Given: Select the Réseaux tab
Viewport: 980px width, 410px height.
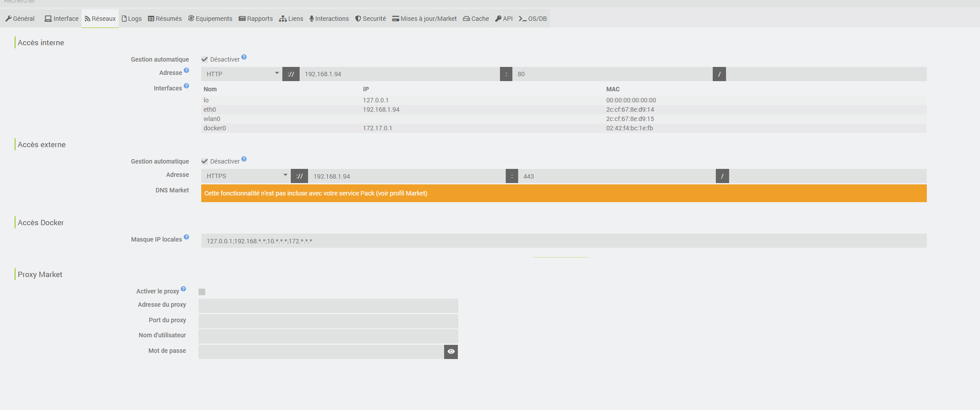Looking at the screenshot, I should pos(100,19).
